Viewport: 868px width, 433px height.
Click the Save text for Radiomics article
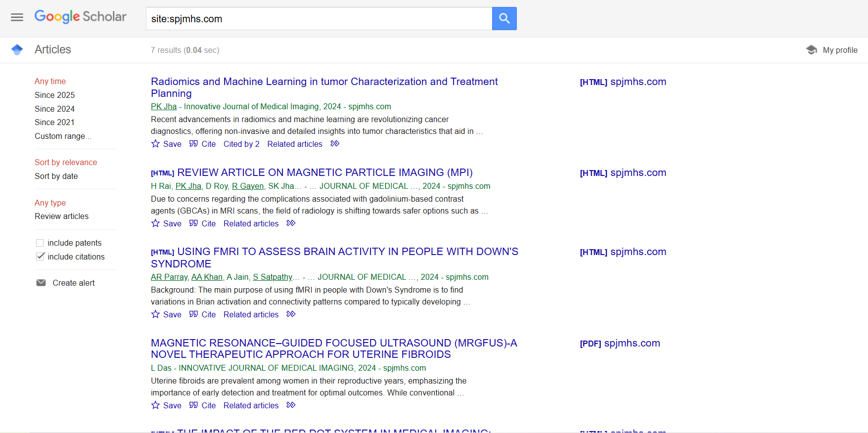point(172,144)
